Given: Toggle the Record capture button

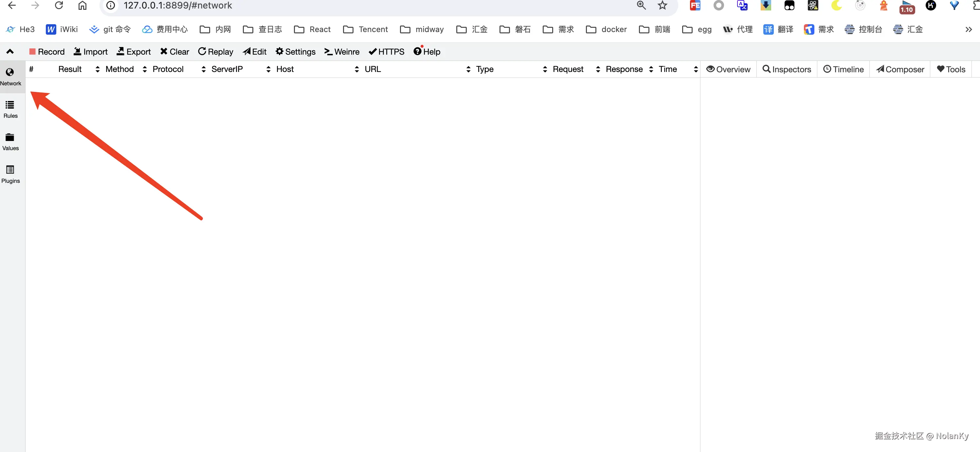Looking at the screenshot, I should tap(47, 52).
